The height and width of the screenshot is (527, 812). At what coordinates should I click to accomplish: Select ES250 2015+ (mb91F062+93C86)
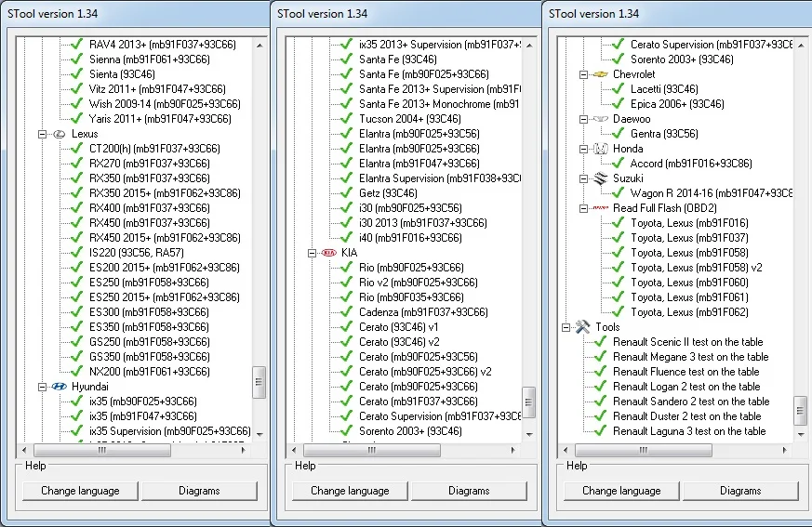pos(164,297)
